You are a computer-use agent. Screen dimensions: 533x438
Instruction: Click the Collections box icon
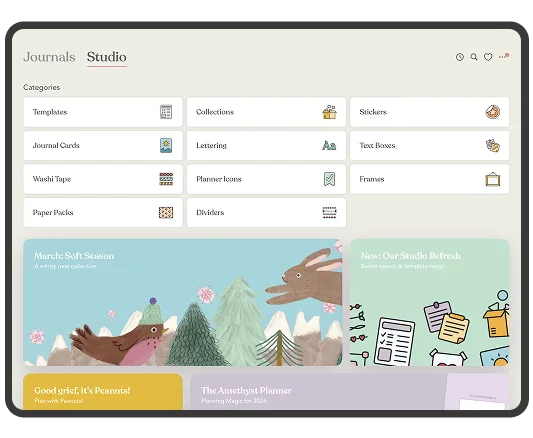tap(329, 112)
